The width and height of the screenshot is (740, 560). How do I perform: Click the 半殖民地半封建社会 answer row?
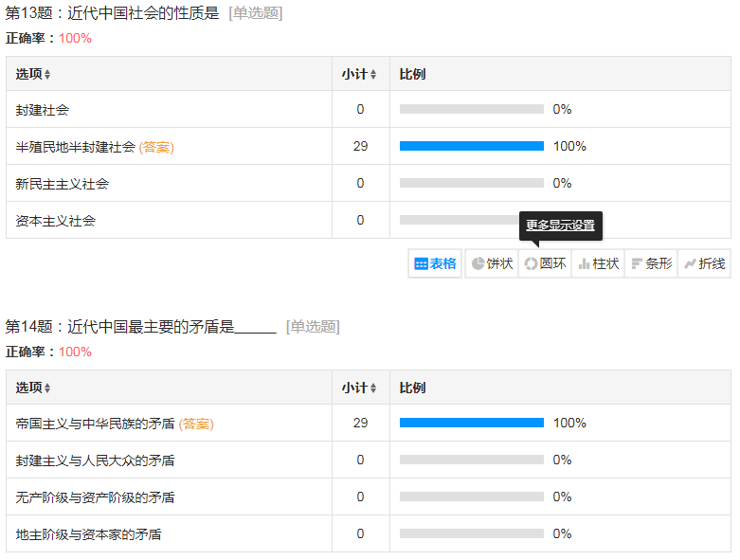point(76,147)
